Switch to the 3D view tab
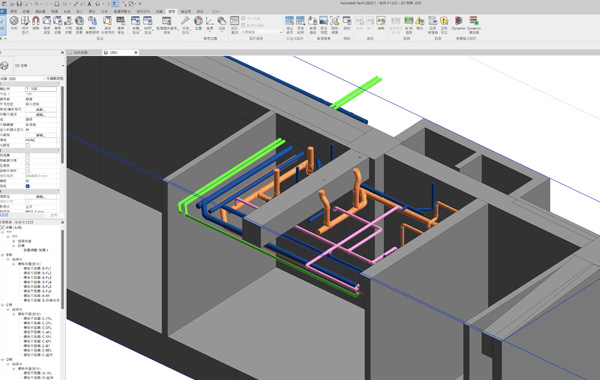The image size is (600, 380). (120, 52)
